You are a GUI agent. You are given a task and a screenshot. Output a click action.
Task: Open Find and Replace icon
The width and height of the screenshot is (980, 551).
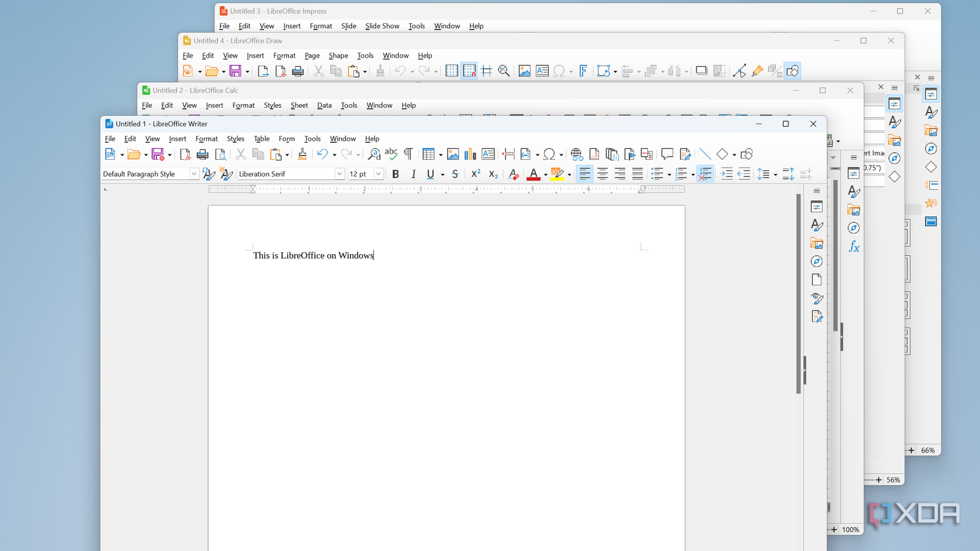374,154
